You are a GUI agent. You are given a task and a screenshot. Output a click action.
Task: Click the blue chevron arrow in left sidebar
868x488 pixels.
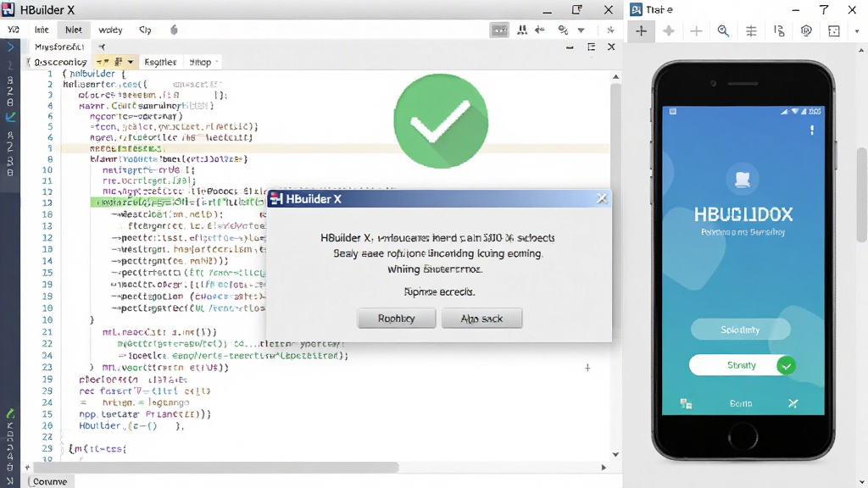[x=10, y=47]
